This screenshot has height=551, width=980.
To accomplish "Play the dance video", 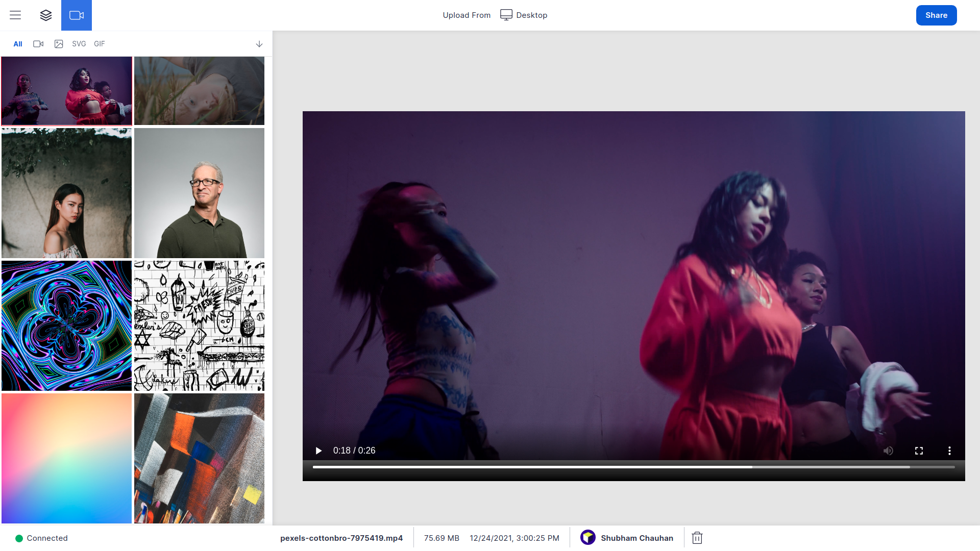I will (318, 450).
